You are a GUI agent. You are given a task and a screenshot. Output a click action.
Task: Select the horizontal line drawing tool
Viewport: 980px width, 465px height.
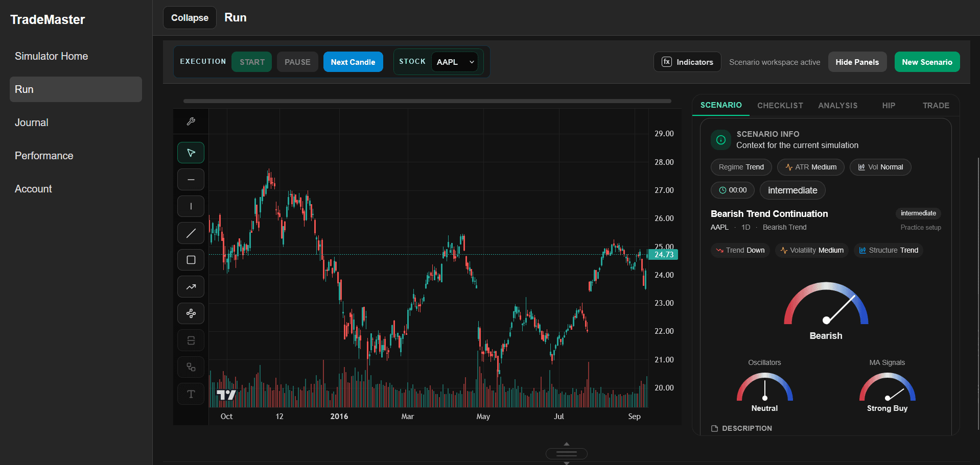[191, 180]
